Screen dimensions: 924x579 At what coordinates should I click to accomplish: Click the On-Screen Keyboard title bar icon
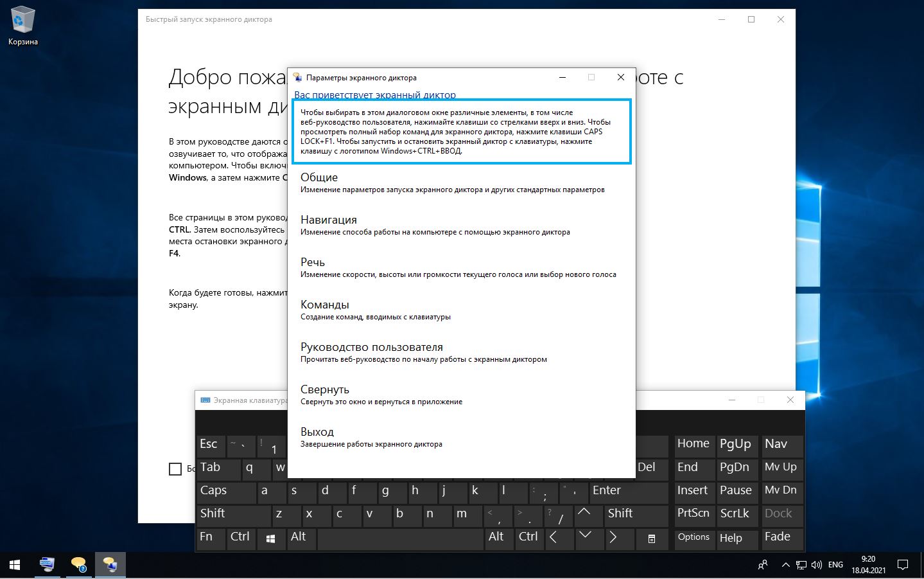coord(205,400)
